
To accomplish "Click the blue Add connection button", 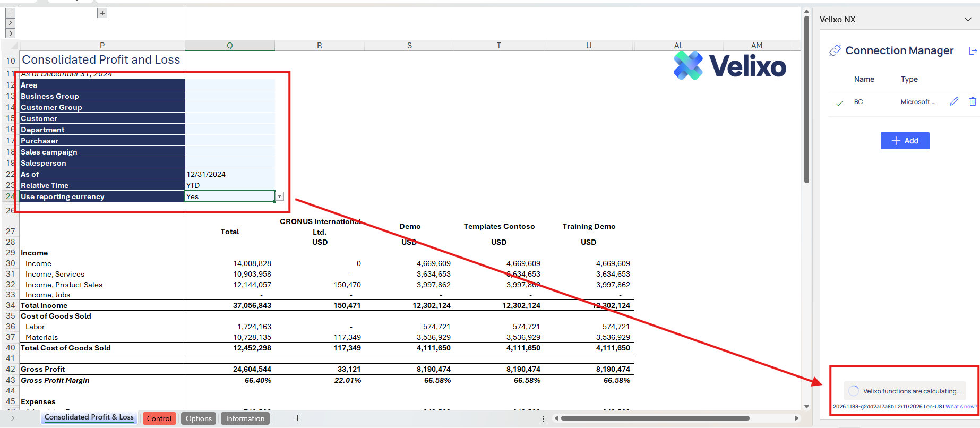I will tap(905, 141).
